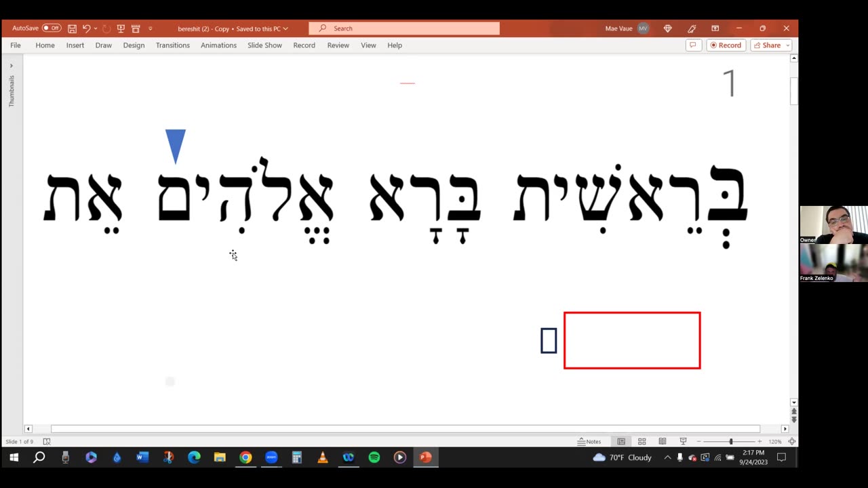Open Microsoft Edge from the taskbar
This screenshot has width=868, height=488.
point(194,457)
